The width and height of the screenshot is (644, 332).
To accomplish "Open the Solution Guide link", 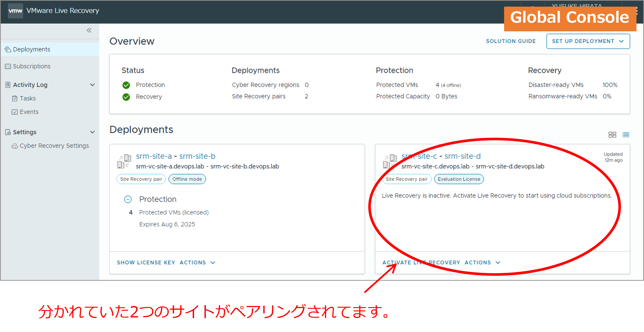I will pyautogui.click(x=511, y=41).
